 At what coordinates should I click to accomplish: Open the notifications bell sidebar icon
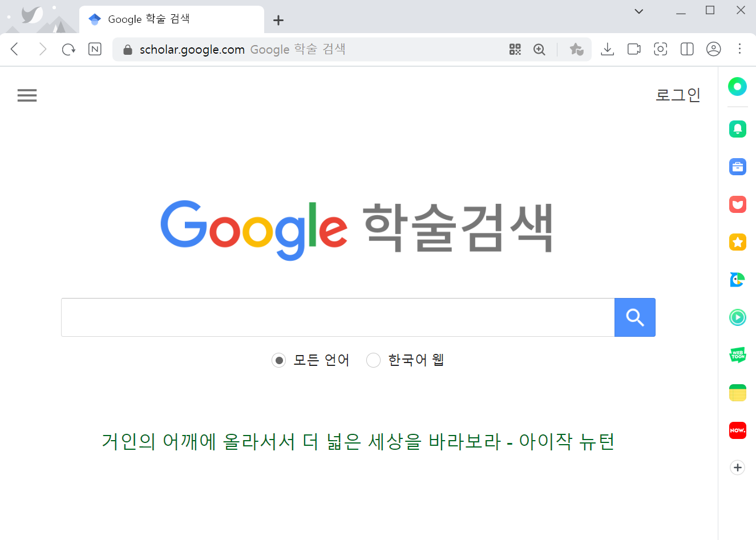point(738,129)
